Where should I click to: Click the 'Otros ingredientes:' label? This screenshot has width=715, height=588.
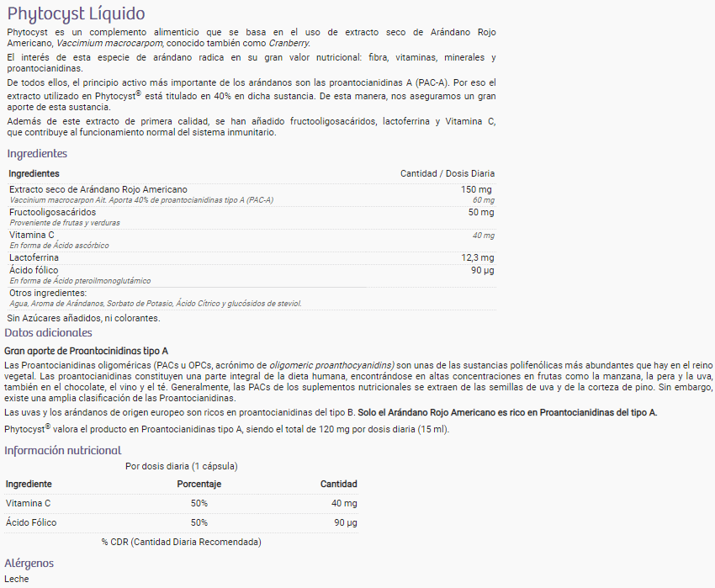[48, 293]
